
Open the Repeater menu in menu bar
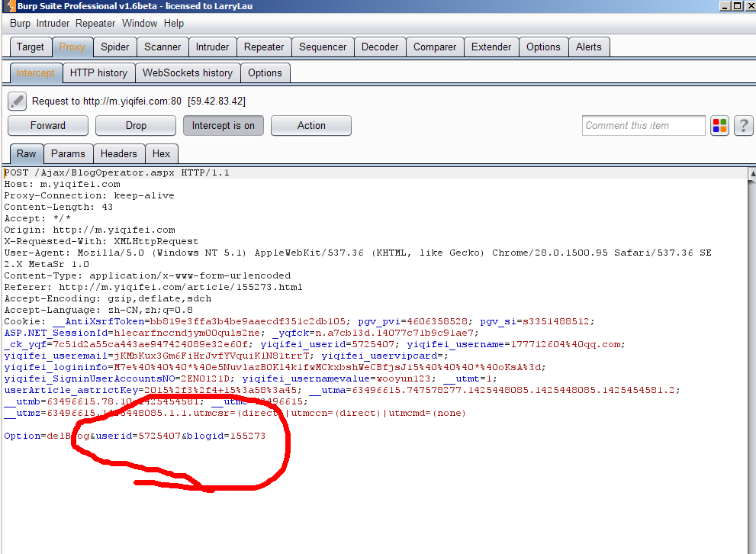[95, 23]
